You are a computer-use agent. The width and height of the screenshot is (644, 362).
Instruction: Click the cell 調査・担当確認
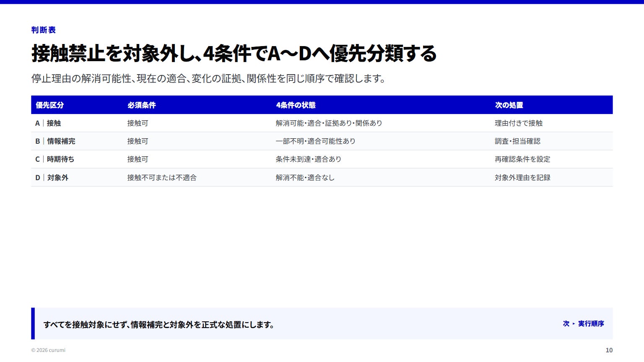coord(517,141)
